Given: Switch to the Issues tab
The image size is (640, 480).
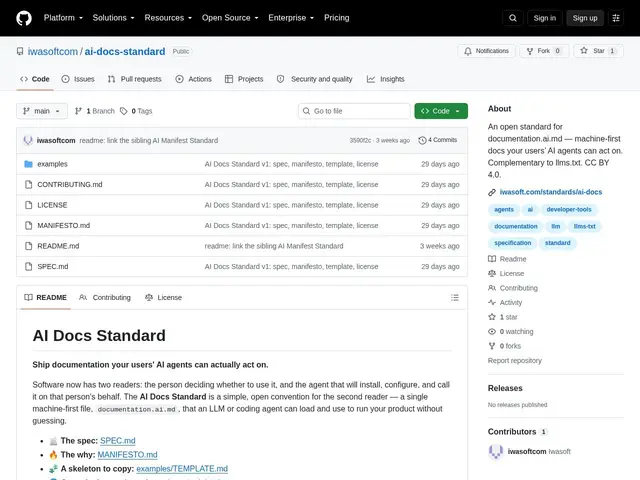Looking at the screenshot, I should (78, 79).
